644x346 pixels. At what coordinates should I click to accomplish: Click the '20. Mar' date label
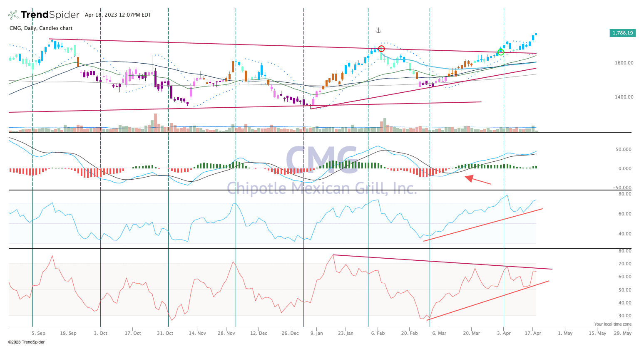coord(472,333)
